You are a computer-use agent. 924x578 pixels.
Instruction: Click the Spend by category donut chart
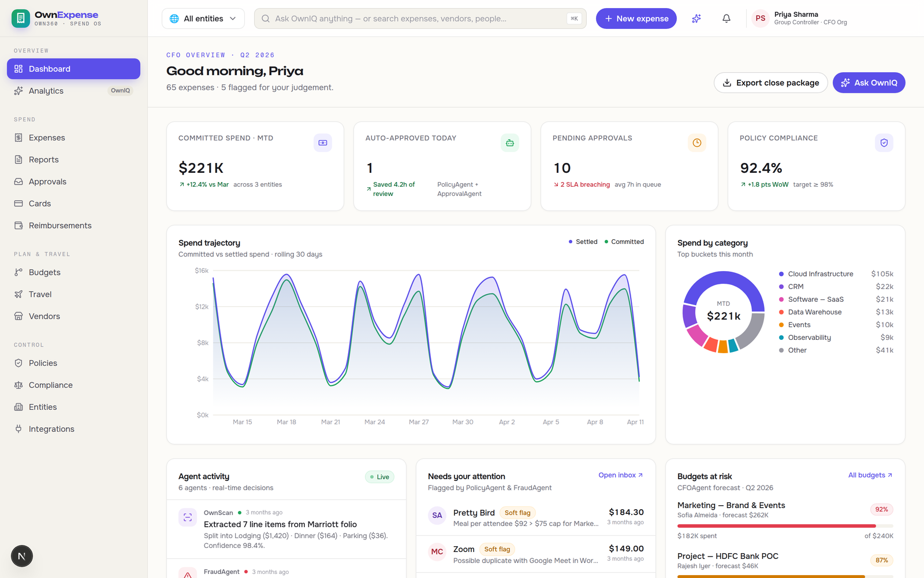(724, 312)
